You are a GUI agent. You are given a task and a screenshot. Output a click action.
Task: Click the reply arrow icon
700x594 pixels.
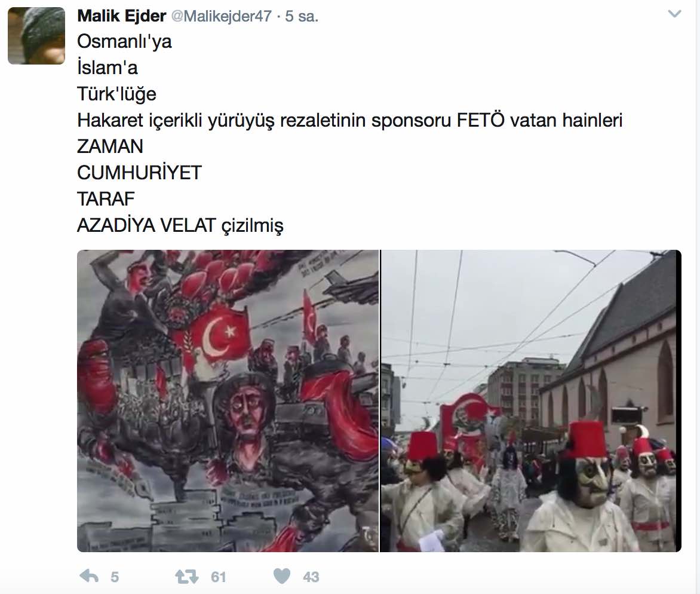[x=89, y=577]
